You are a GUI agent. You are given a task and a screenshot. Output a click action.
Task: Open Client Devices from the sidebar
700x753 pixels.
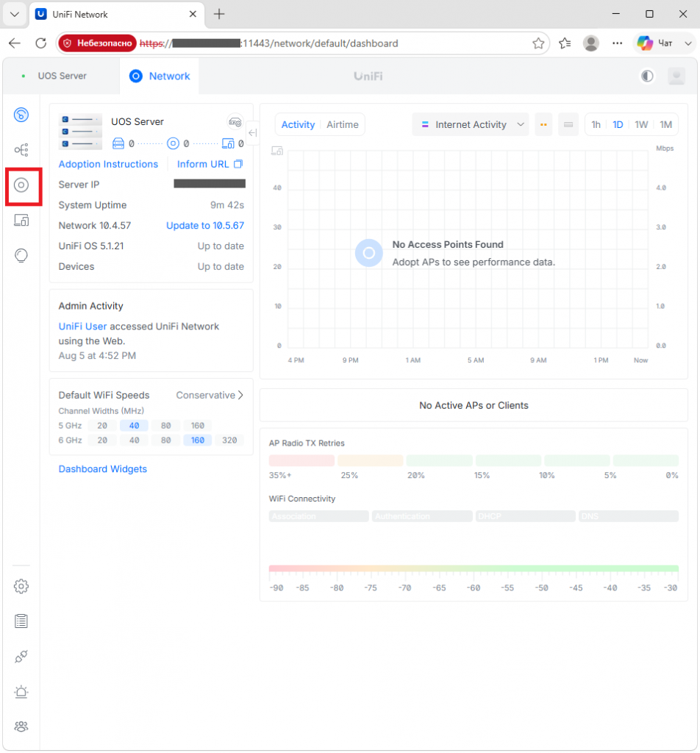point(21,220)
